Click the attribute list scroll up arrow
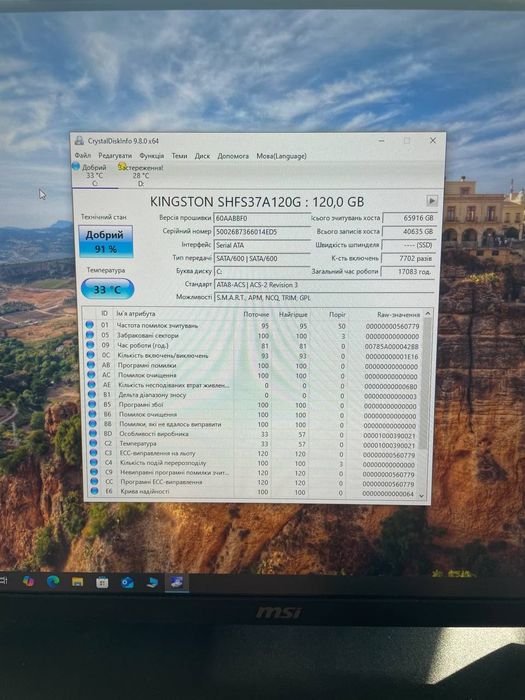 [x=427, y=314]
